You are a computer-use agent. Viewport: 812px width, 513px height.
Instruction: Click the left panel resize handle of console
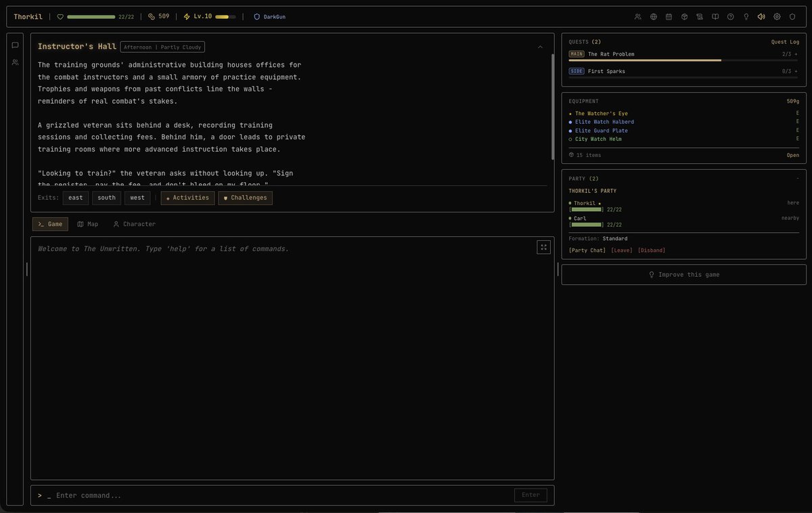pos(27,269)
